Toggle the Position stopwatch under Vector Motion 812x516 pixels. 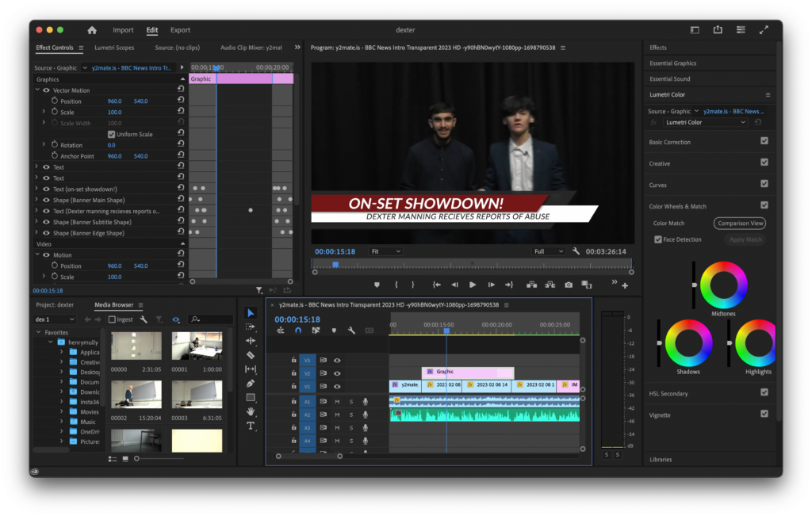pos(55,101)
